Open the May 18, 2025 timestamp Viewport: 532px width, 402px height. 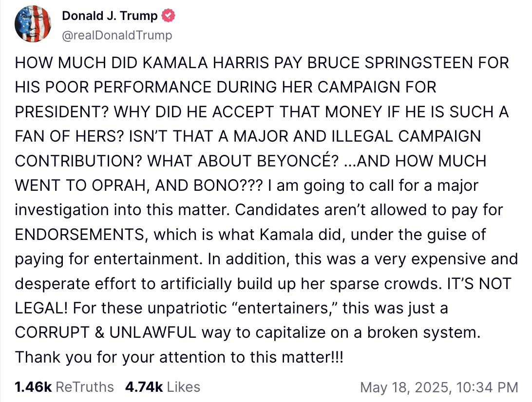(x=406, y=387)
